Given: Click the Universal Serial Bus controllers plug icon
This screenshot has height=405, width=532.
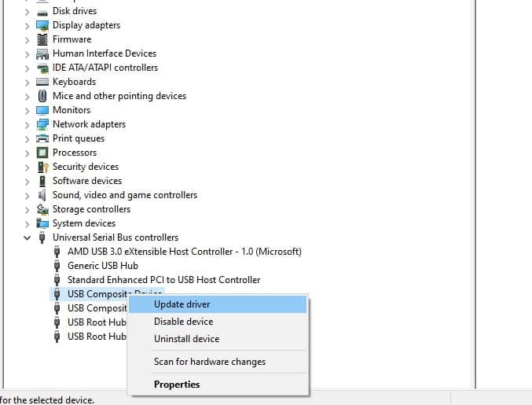Looking at the screenshot, I should click(42, 237).
